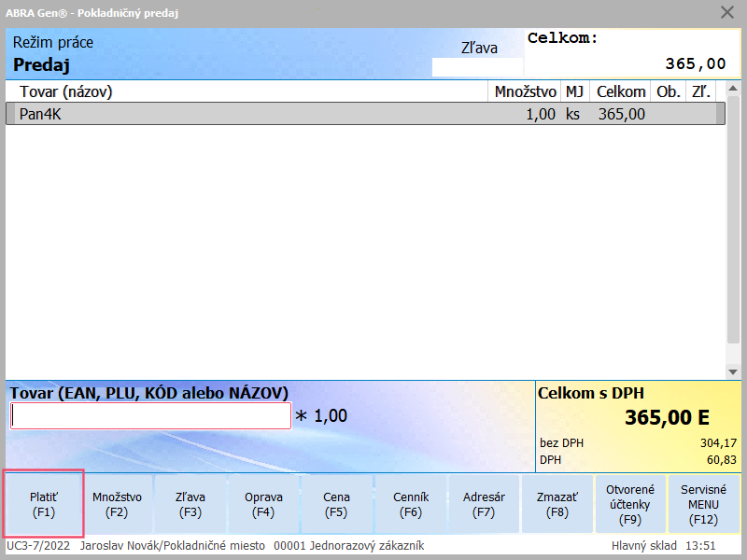Click the Tovar (názov) column header
The image size is (747, 560).
[x=247, y=91]
